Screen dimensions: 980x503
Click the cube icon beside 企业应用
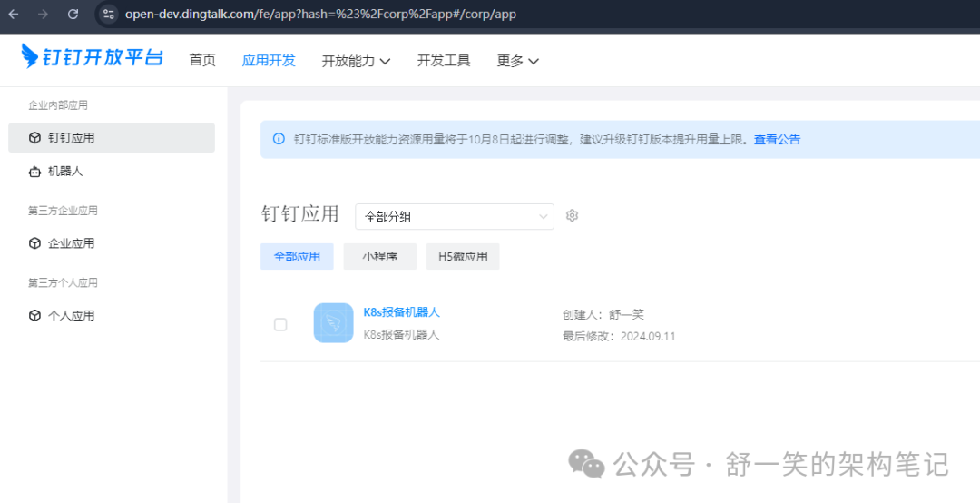coord(35,243)
